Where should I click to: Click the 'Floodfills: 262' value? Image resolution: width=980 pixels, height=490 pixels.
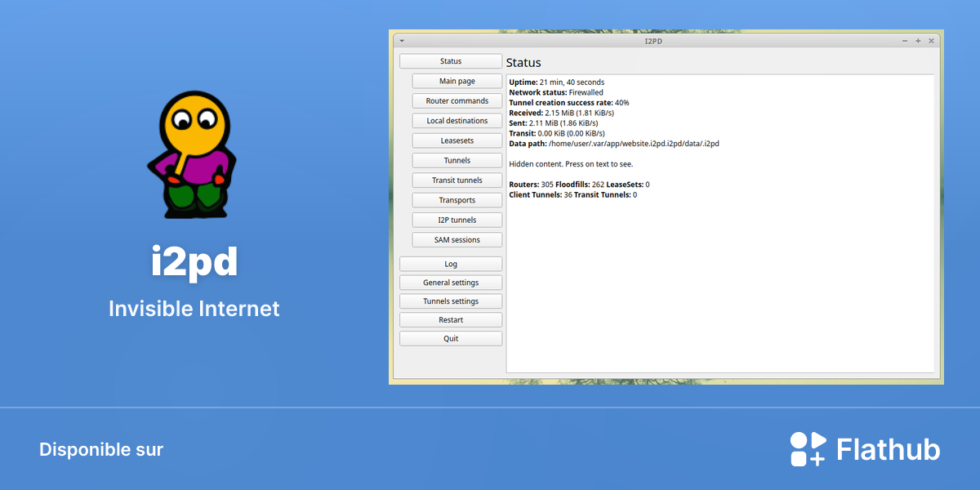pos(580,185)
